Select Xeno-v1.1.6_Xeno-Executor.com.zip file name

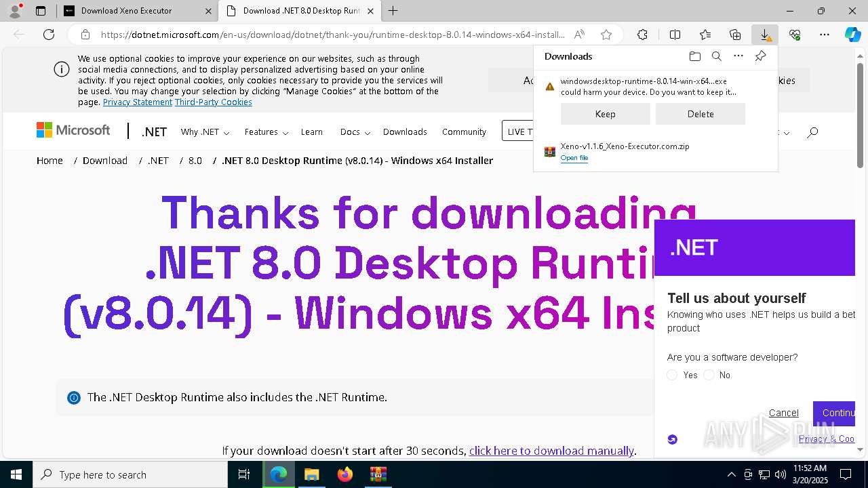click(x=625, y=146)
